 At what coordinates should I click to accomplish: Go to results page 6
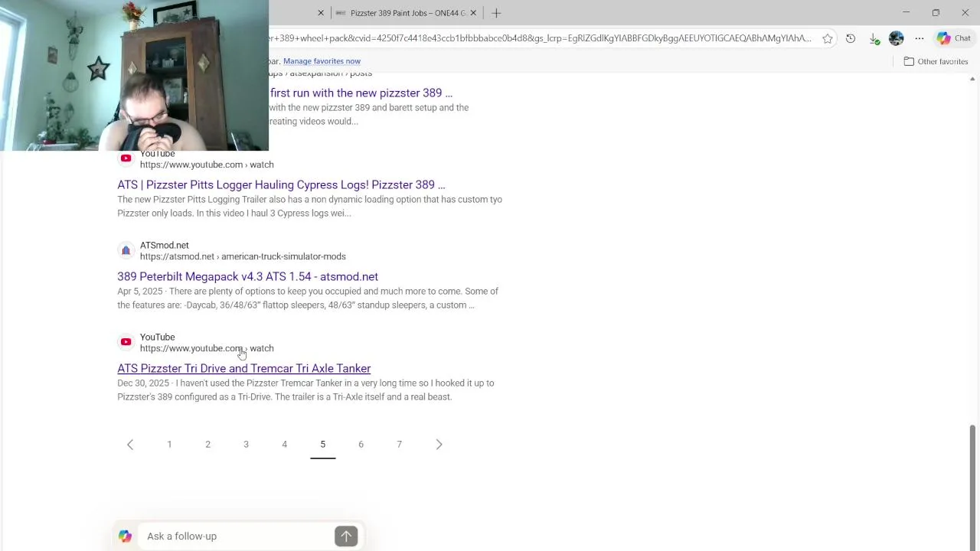click(x=361, y=445)
